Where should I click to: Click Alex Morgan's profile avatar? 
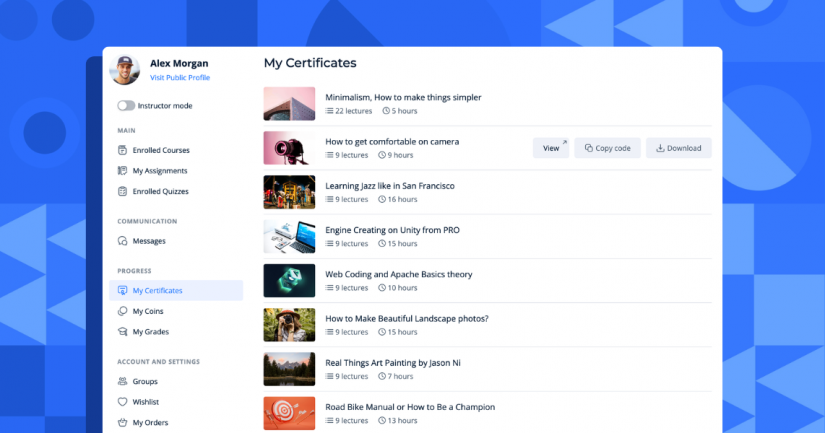[x=125, y=70]
